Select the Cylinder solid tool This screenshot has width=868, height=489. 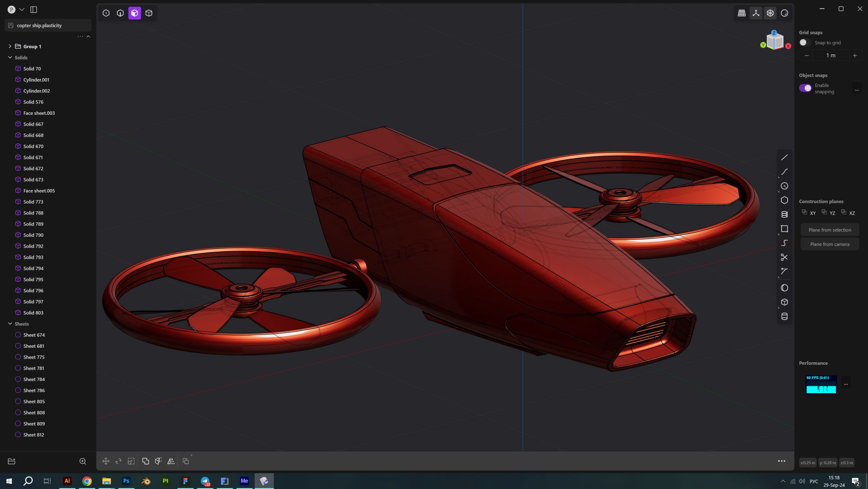[784, 316]
